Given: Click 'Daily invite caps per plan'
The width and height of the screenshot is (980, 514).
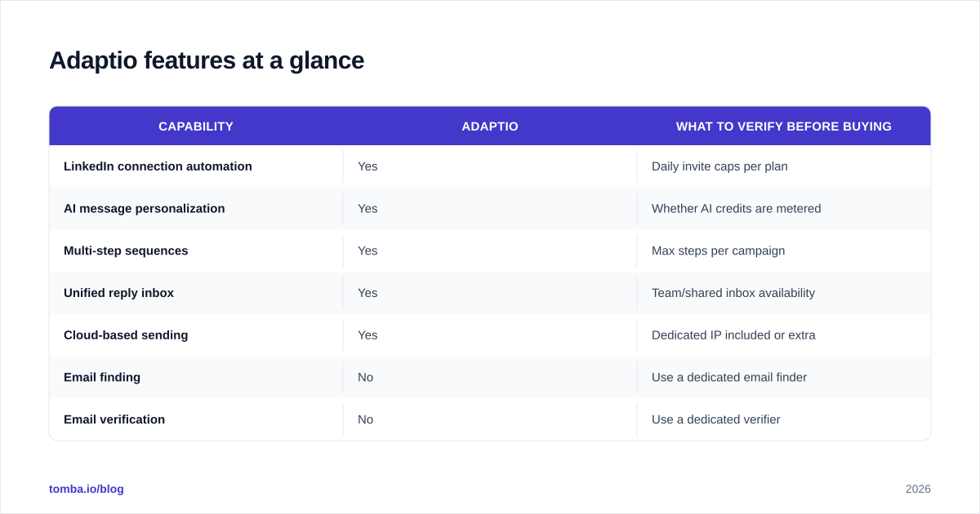Looking at the screenshot, I should [x=719, y=166].
